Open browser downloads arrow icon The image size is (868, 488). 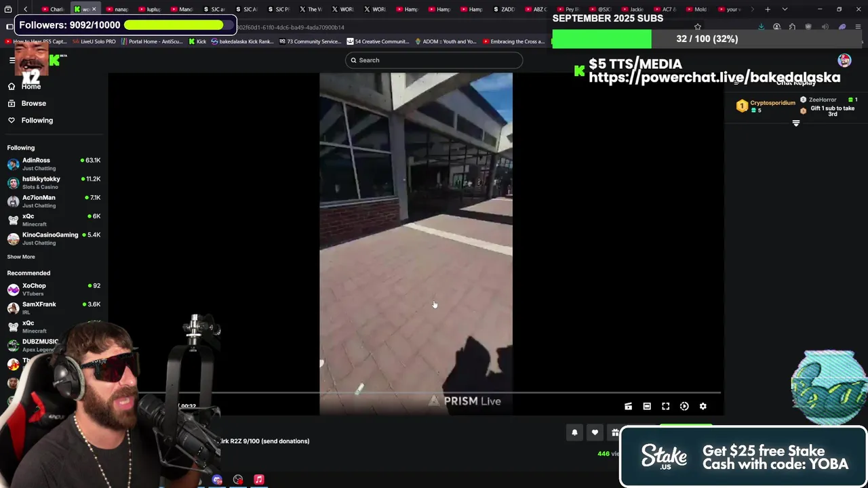(761, 27)
